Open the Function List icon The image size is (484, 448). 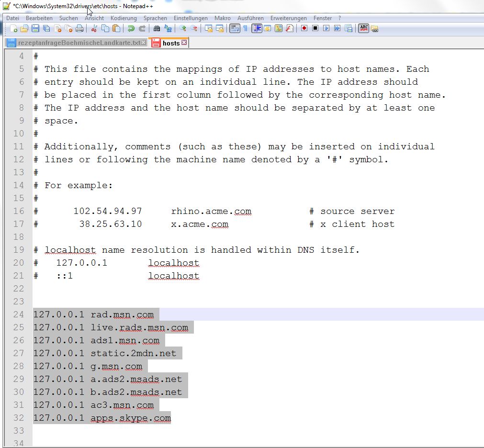290,29
